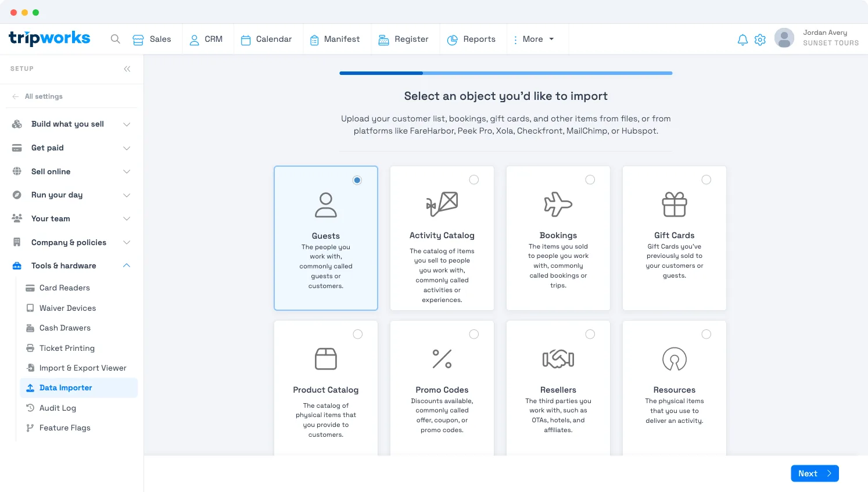Click the Resources keyhole icon

[x=675, y=359]
